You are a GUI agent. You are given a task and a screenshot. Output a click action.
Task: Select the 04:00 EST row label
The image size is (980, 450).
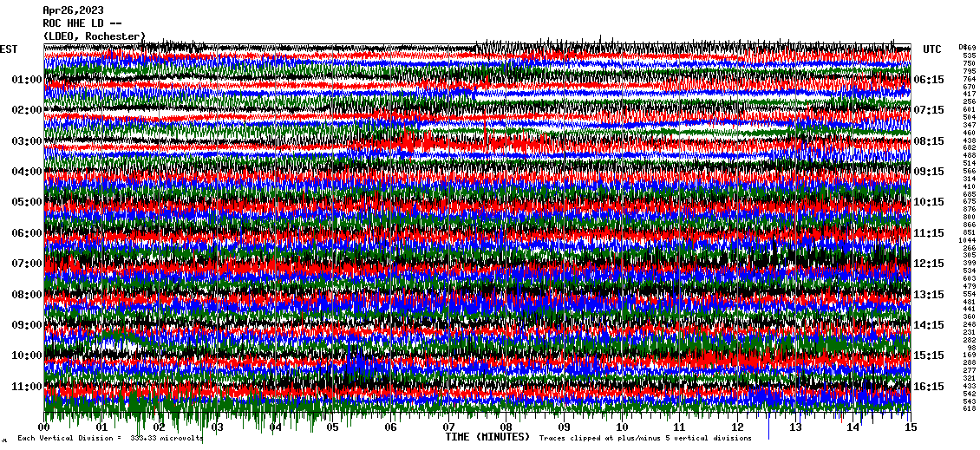pos(27,172)
